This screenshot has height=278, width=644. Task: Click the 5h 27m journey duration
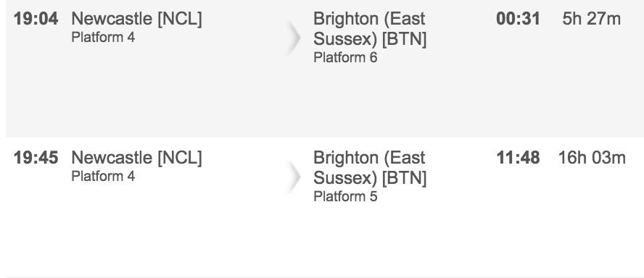pos(592,19)
